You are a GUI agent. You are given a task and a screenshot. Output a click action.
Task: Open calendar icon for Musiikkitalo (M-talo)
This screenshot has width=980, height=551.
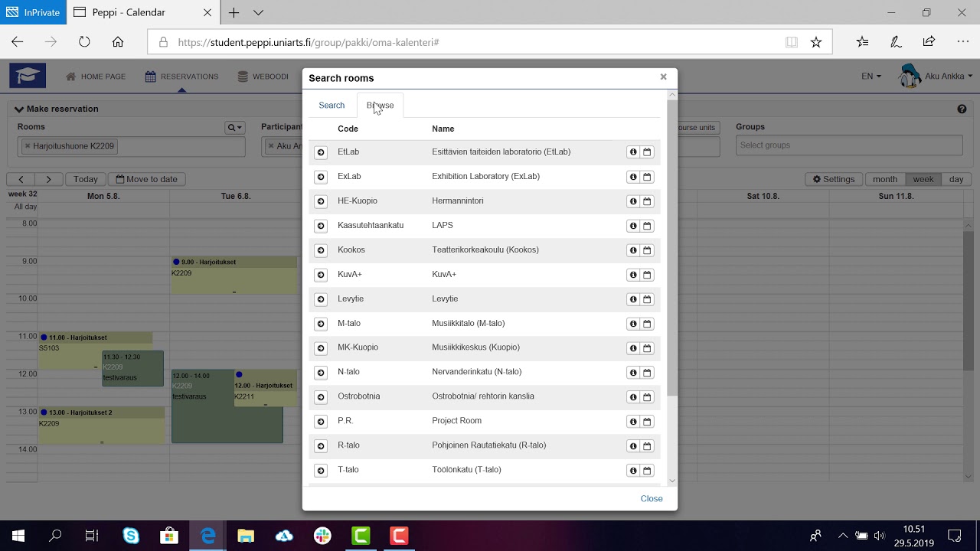647,324
